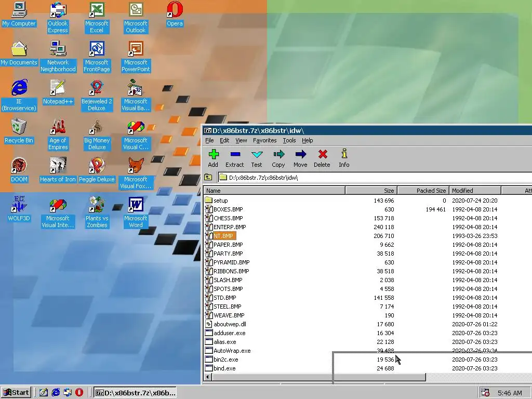Select the Network Neighborhood icon
The image size is (532, 399).
tap(58, 56)
